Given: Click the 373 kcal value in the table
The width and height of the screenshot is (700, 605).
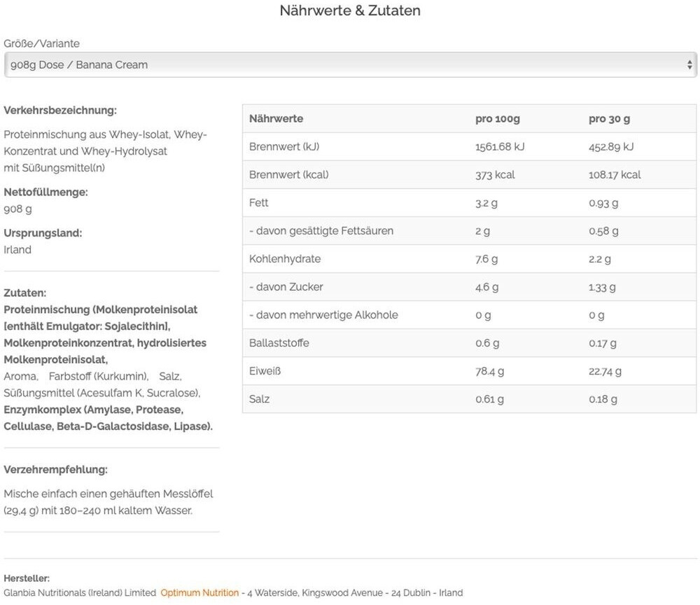Looking at the screenshot, I should (495, 175).
